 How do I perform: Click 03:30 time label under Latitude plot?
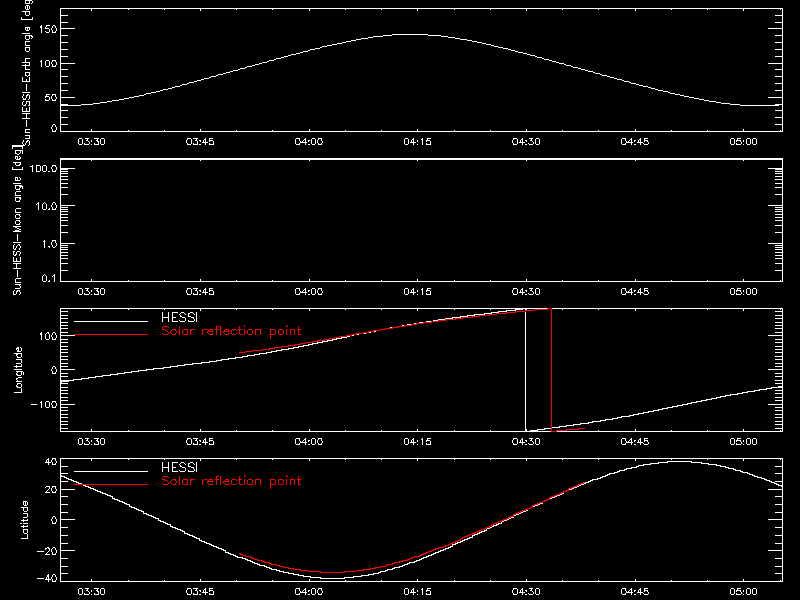tap(91, 591)
